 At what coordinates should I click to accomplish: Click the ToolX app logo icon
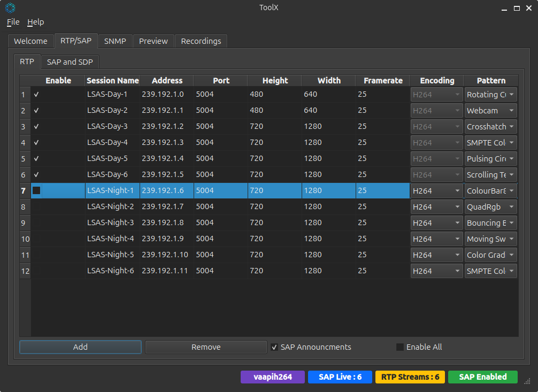click(x=10, y=8)
